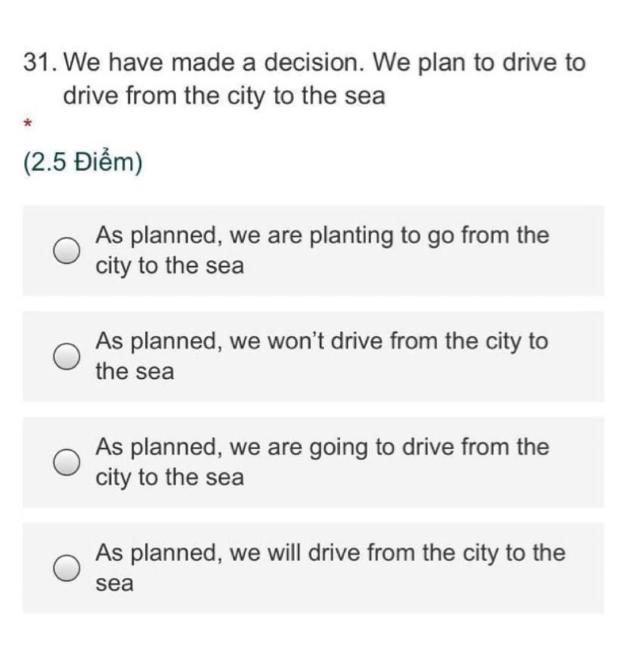This screenshot has height=672, width=627.
Task: Click the question number 31
Action: tap(39, 62)
